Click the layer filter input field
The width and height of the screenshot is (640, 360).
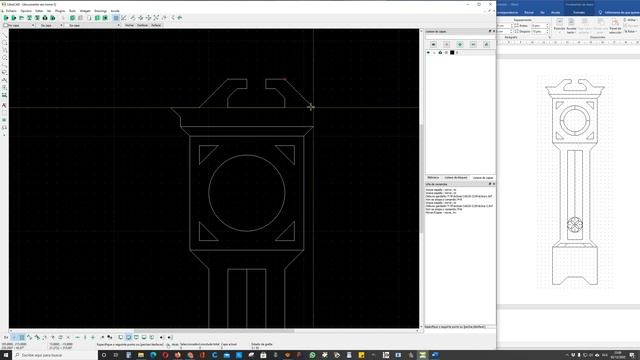[460, 37]
